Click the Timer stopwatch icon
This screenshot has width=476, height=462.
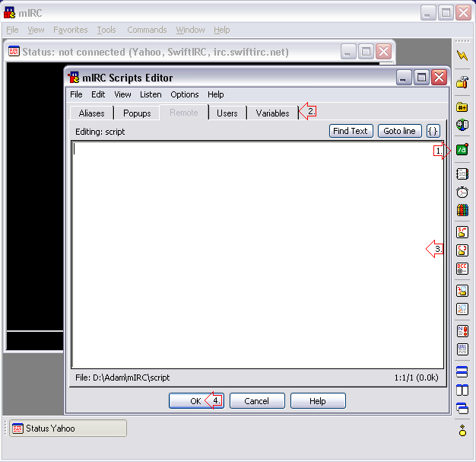[462, 192]
